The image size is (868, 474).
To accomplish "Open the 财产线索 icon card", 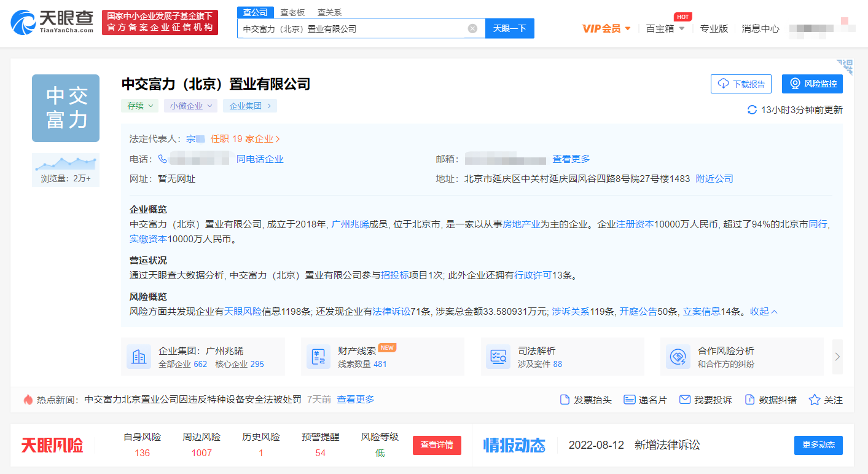I will tap(318, 357).
